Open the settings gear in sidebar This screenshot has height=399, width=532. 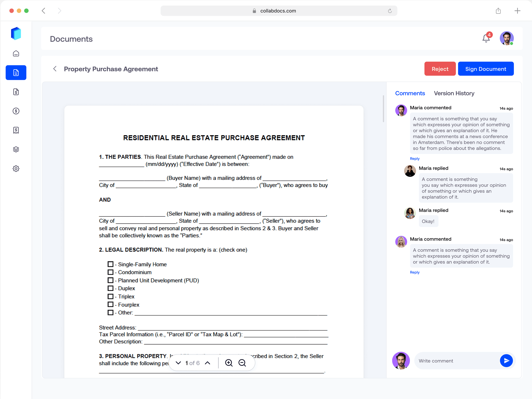point(16,168)
